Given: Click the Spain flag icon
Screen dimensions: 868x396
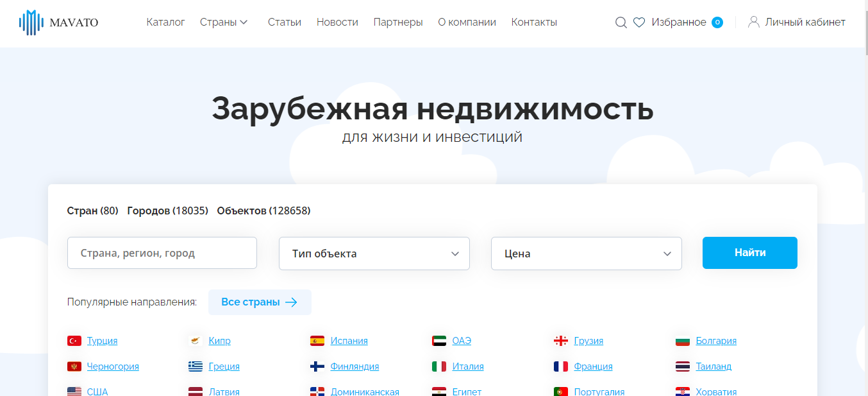Looking at the screenshot, I should point(317,341).
